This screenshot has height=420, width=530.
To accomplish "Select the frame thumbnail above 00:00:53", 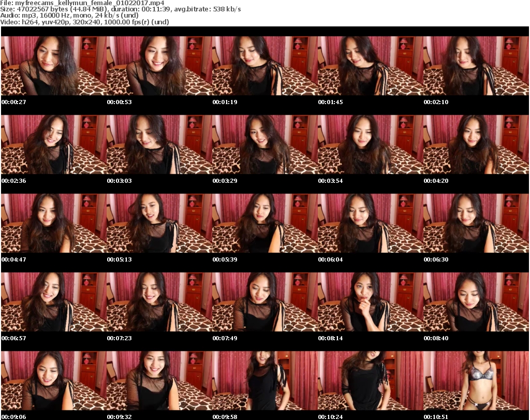I will point(159,66).
